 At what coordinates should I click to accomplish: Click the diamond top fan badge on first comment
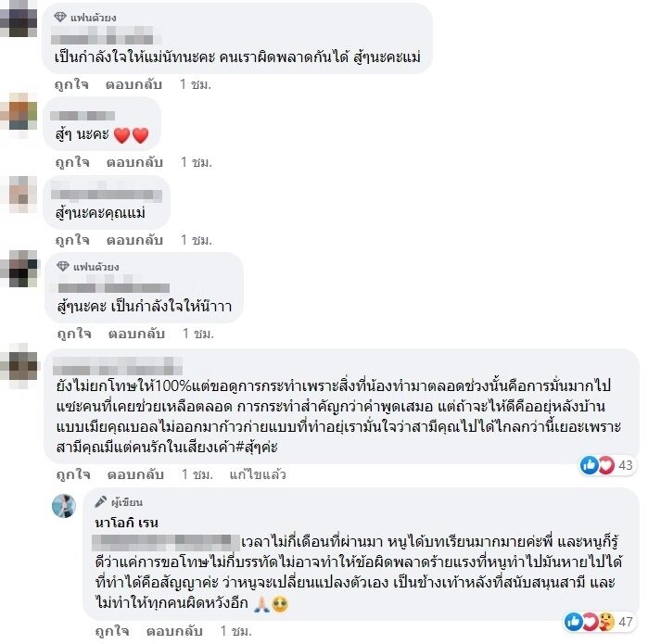[60, 17]
